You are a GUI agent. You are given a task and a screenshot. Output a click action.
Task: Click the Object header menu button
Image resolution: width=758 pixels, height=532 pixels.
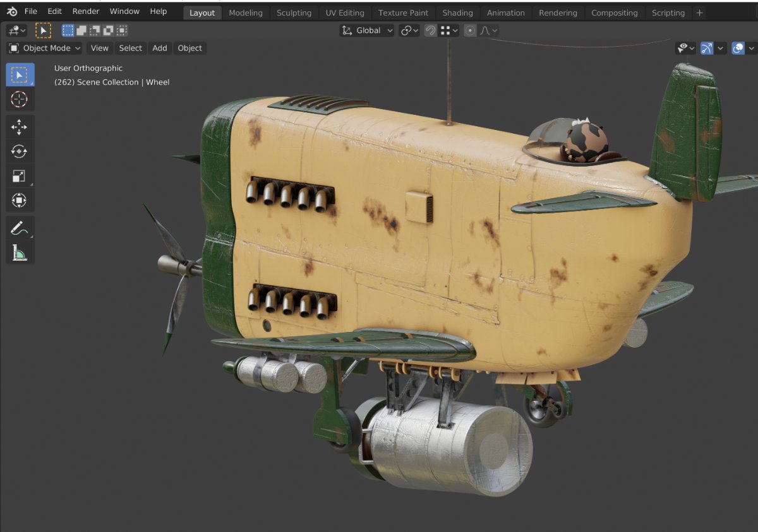pyautogui.click(x=189, y=48)
